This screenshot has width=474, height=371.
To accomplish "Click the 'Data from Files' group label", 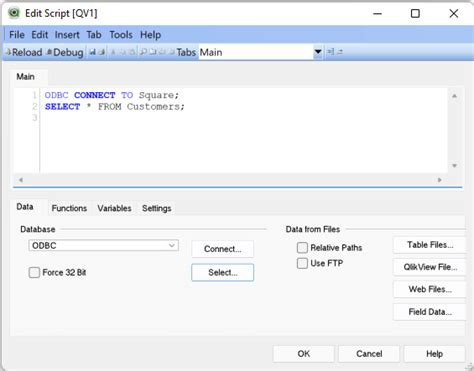I will (313, 229).
